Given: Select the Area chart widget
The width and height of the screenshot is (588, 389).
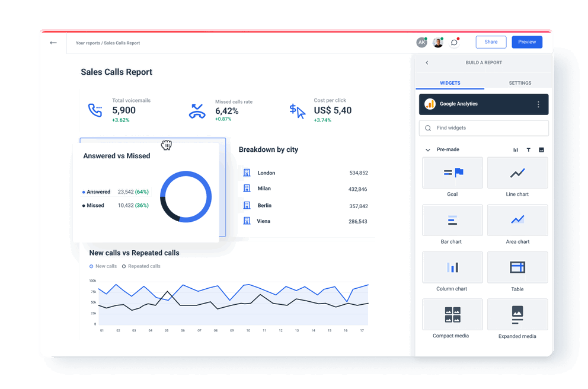Looking at the screenshot, I should click(517, 220).
